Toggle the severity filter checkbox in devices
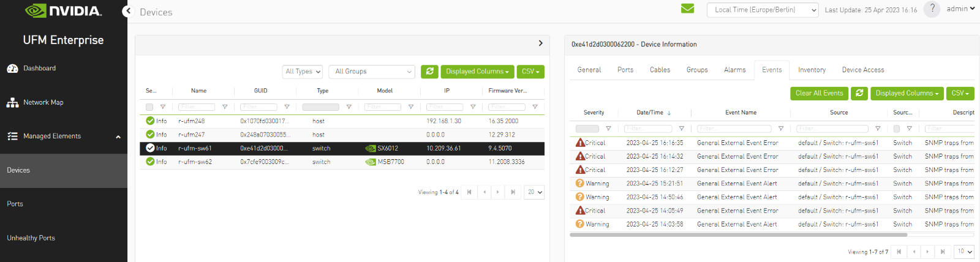980x262 pixels. tap(149, 107)
